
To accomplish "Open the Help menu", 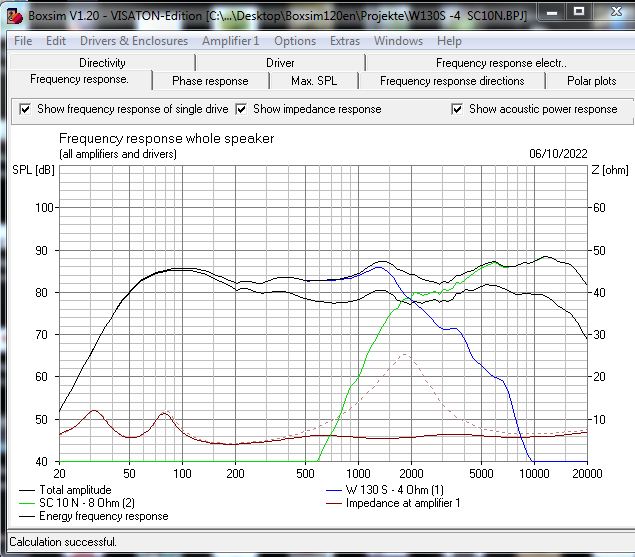I will point(449,41).
